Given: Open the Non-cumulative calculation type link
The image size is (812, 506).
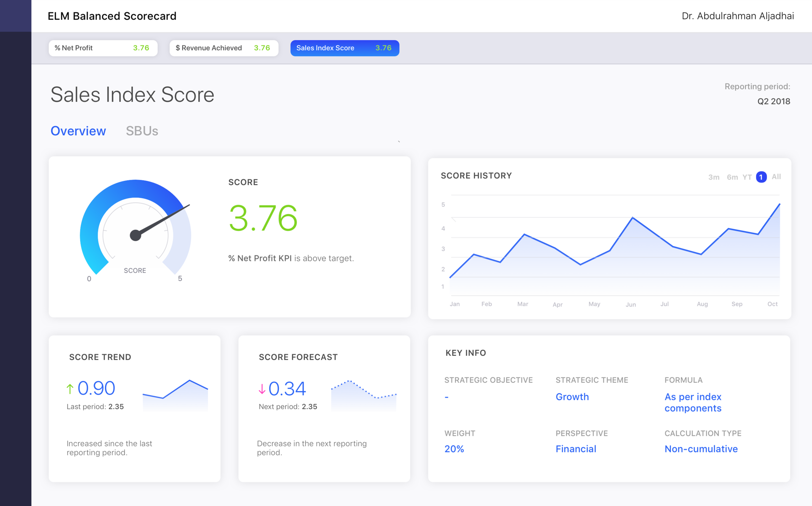Looking at the screenshot, I should [701, 448].
